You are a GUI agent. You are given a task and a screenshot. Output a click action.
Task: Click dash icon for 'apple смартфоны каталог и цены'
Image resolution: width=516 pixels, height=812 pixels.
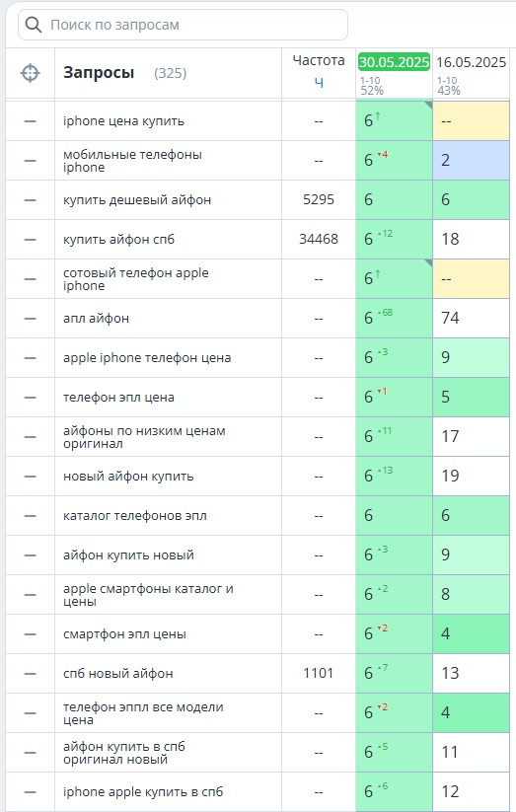coord(30,595)
